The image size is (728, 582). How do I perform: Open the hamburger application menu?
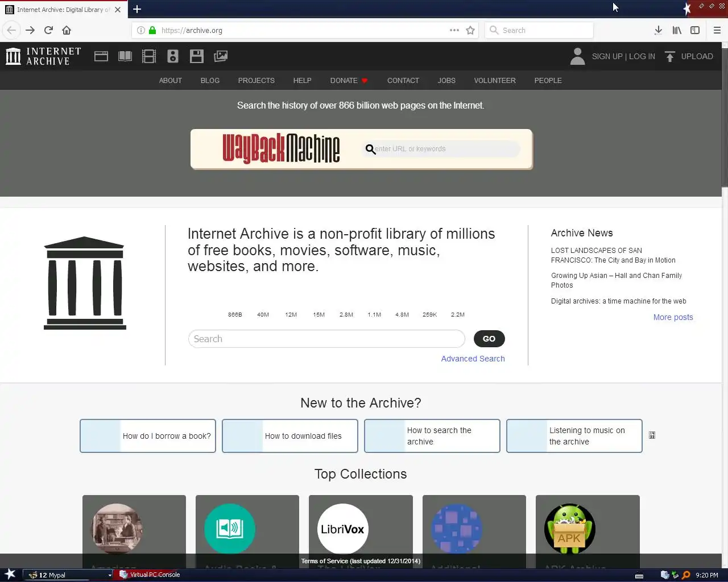click(717, 30)
